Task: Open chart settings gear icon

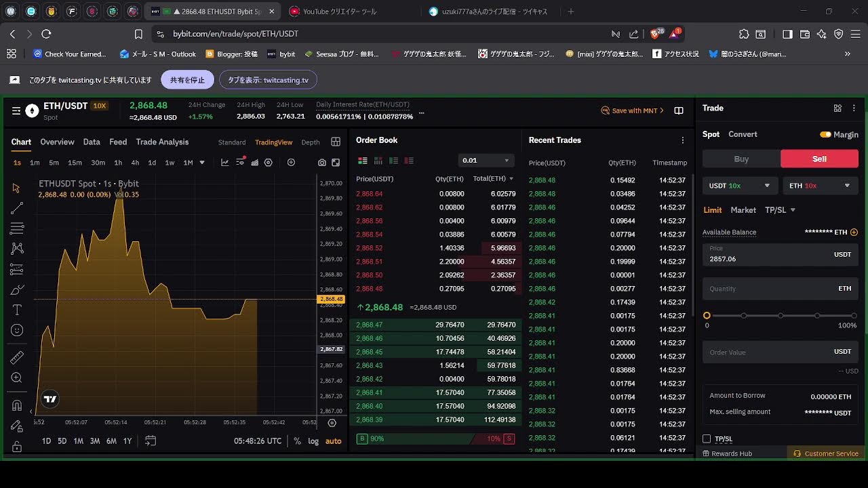Action: click(x=269, y=163)
